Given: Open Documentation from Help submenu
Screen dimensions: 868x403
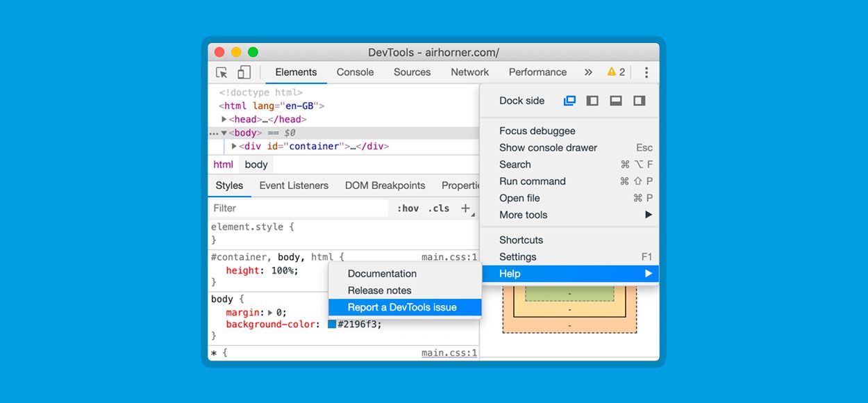Looking at the screenshot, I should (x=405, y=274).
